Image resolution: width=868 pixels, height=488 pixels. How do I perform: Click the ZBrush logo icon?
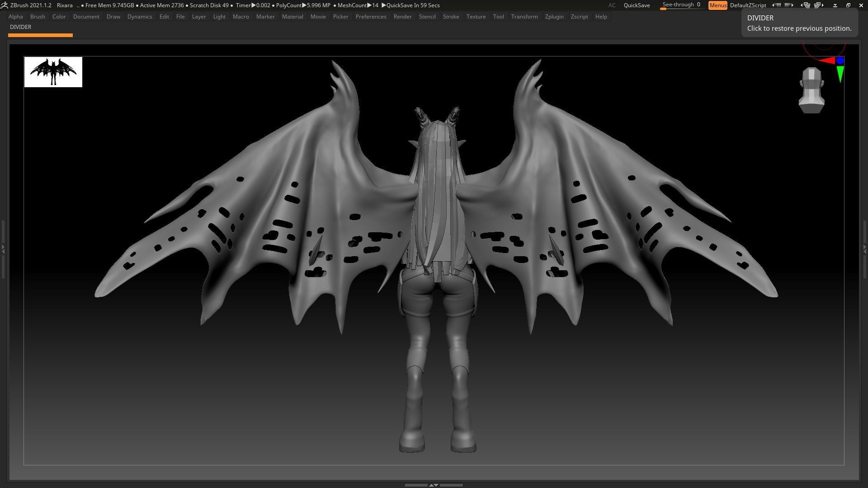[x=5, y=5]
